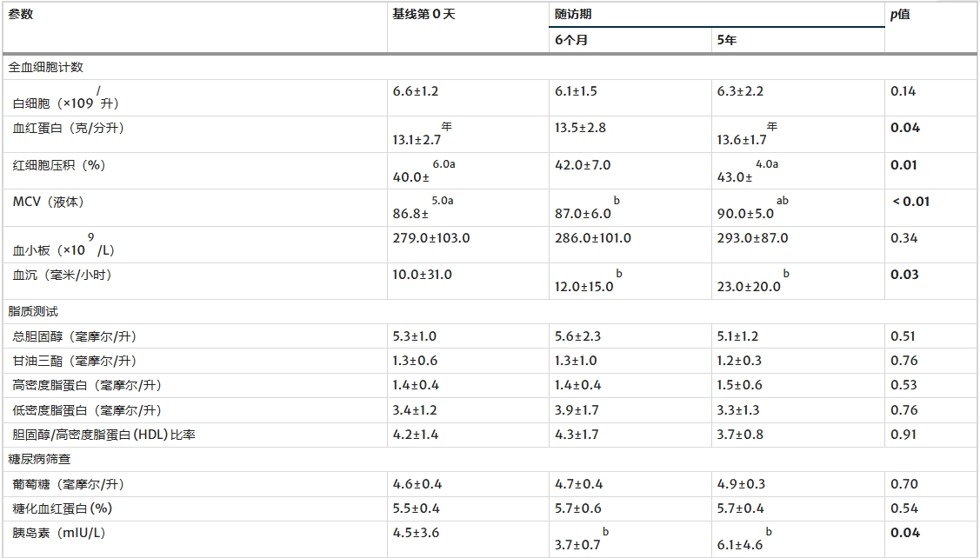Screen dimensions: 980x558
Task: Click the 血红蛋白（克/分升）row label
Action: [69, 128]
